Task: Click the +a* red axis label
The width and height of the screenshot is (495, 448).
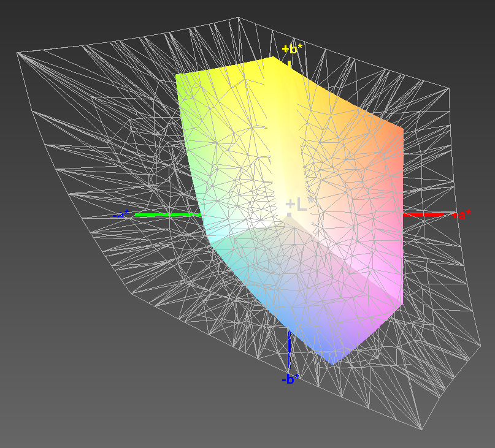Action: click(x=461, y=215)
